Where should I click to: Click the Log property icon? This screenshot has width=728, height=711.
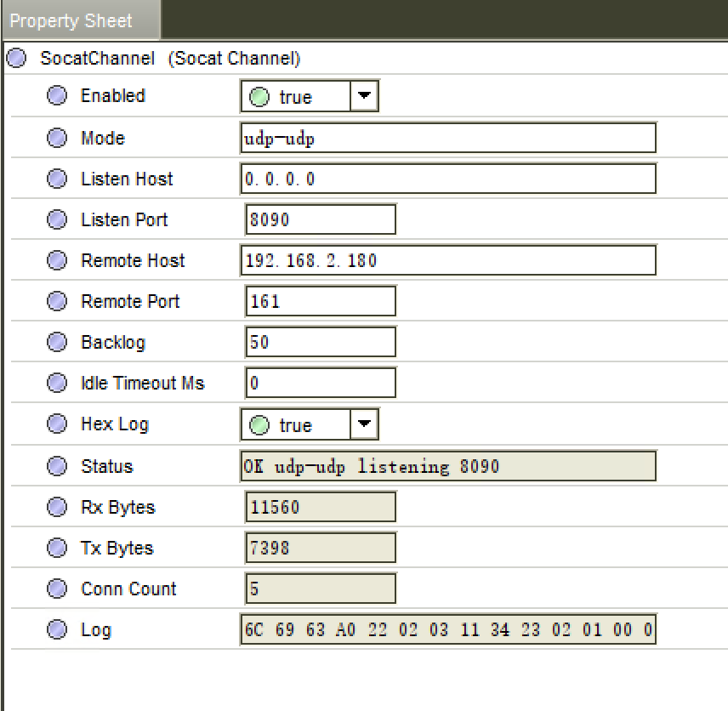coord(57,629)
